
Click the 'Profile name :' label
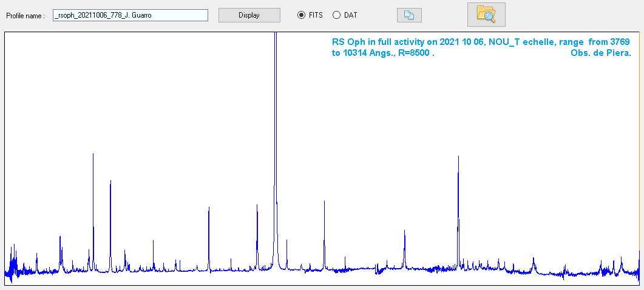click(x=25, y=15)
